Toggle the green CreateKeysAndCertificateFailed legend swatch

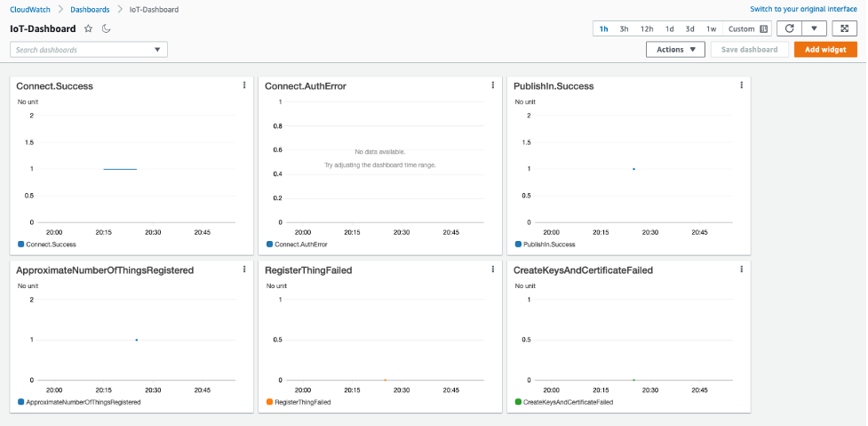point(518,402)
